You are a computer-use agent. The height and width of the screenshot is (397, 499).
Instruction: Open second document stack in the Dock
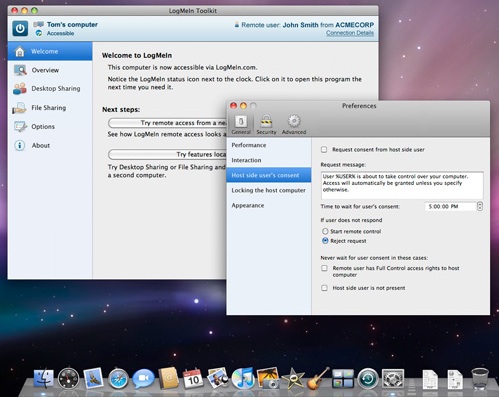455,379
